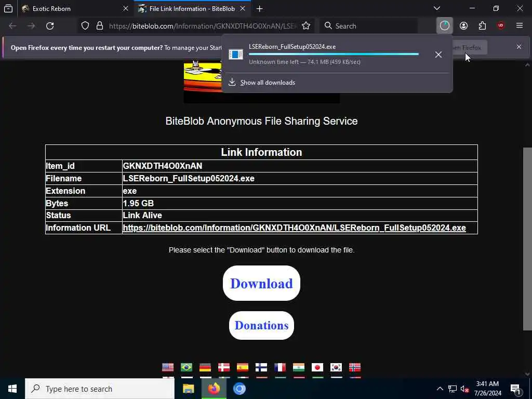Select the Germany flag language
532x399 pixels.
coord(205,367)
